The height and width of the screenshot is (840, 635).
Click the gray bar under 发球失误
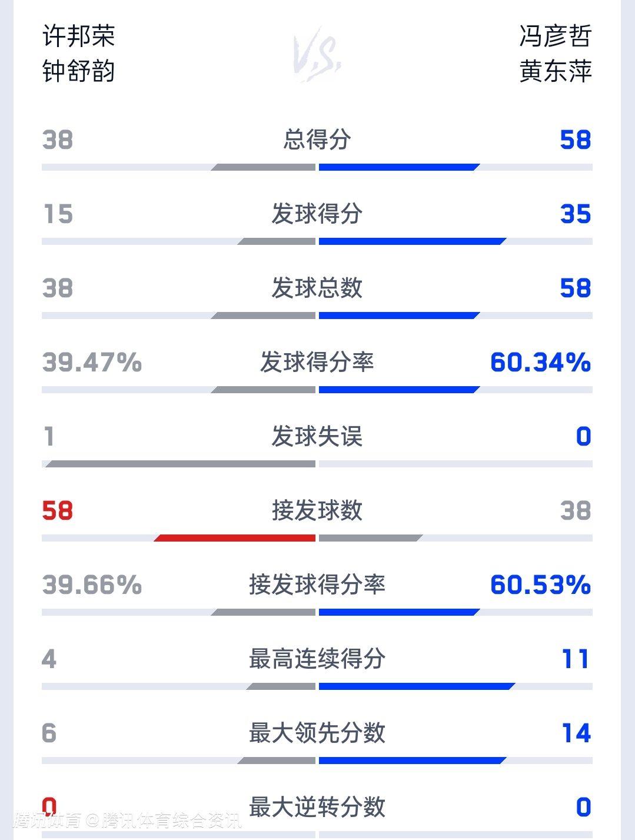pos(181,464)
